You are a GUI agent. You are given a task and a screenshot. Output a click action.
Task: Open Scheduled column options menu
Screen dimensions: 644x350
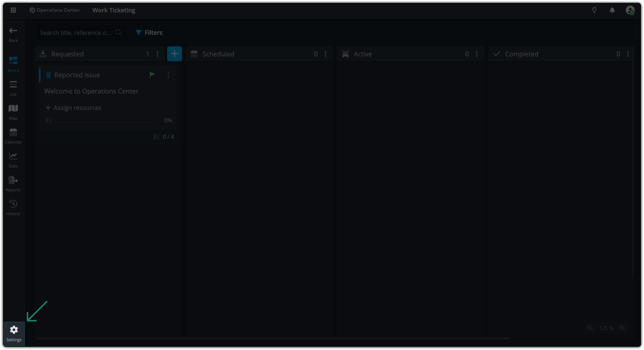tap(325, 54)
